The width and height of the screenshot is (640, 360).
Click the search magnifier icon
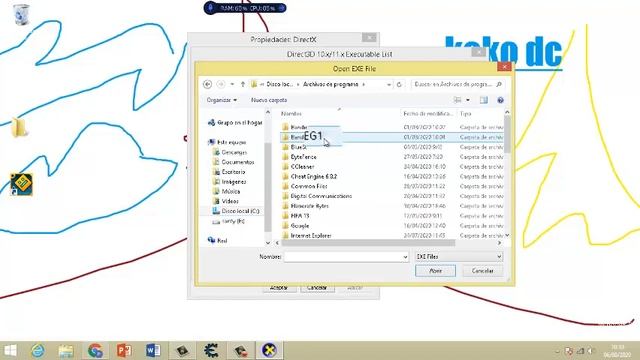499,84
